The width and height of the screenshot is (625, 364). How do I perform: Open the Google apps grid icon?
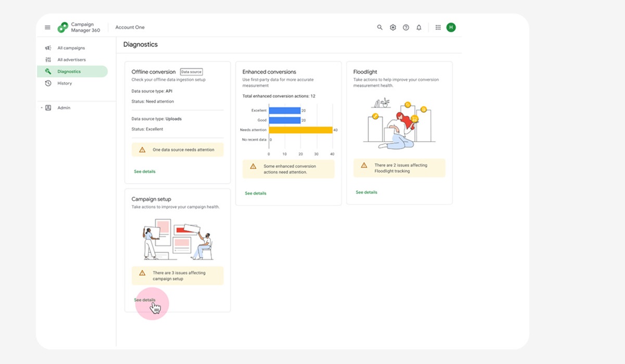[x=438, y=28]
